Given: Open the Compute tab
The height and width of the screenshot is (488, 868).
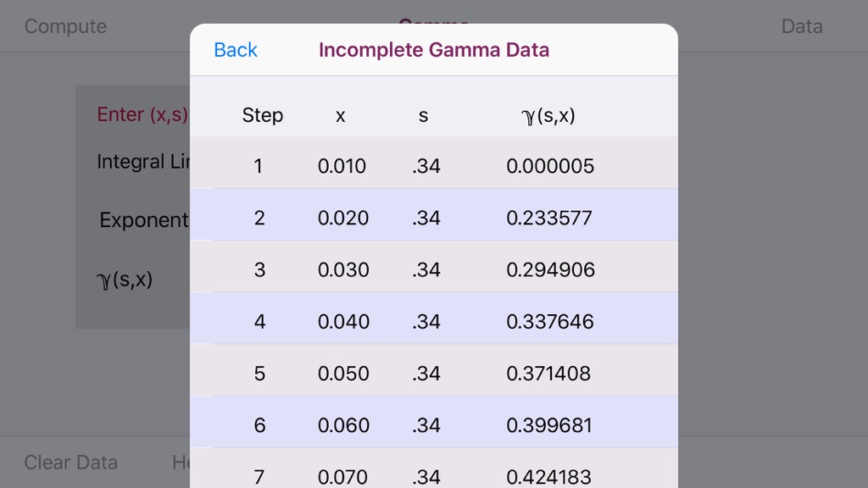Looking at the screenshot, I should [65, 26].
